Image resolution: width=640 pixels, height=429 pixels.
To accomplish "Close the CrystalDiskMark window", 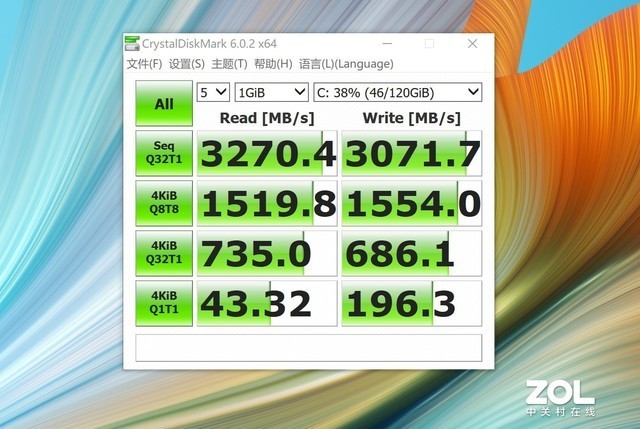I will (x=472, y=43).
